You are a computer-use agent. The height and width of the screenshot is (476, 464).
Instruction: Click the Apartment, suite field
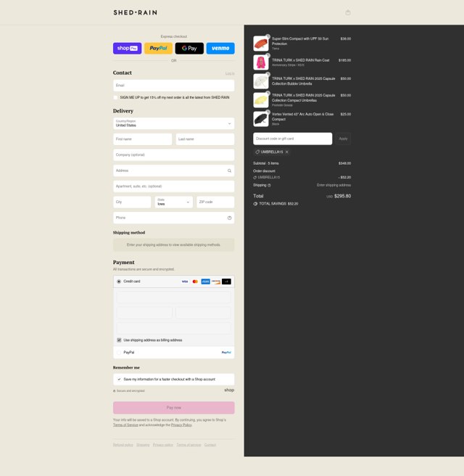coord(174,186)
